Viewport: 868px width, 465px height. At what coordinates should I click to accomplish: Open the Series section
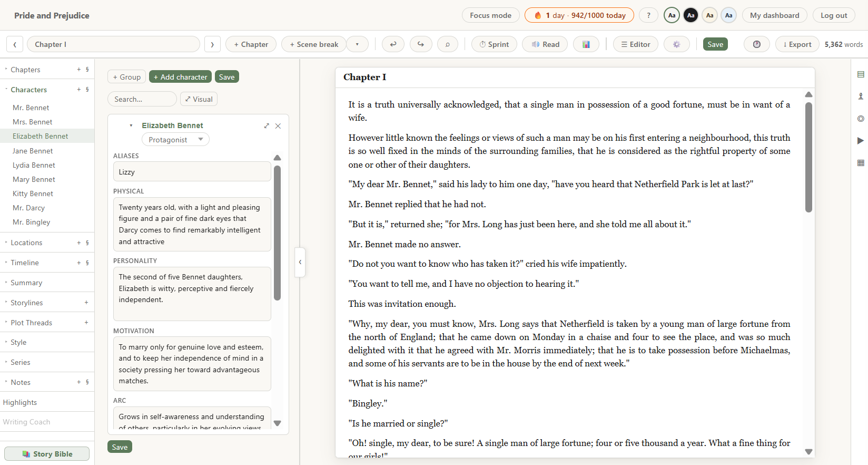(21, 362)
